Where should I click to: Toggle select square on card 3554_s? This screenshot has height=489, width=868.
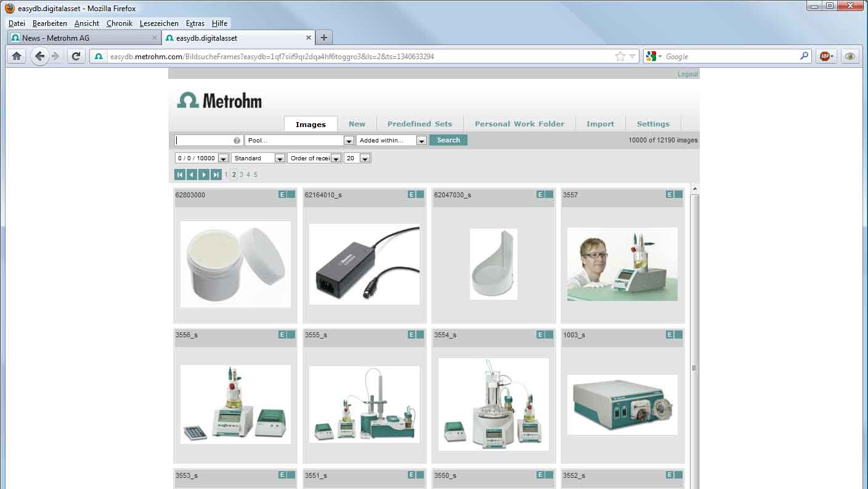point(549,334)
